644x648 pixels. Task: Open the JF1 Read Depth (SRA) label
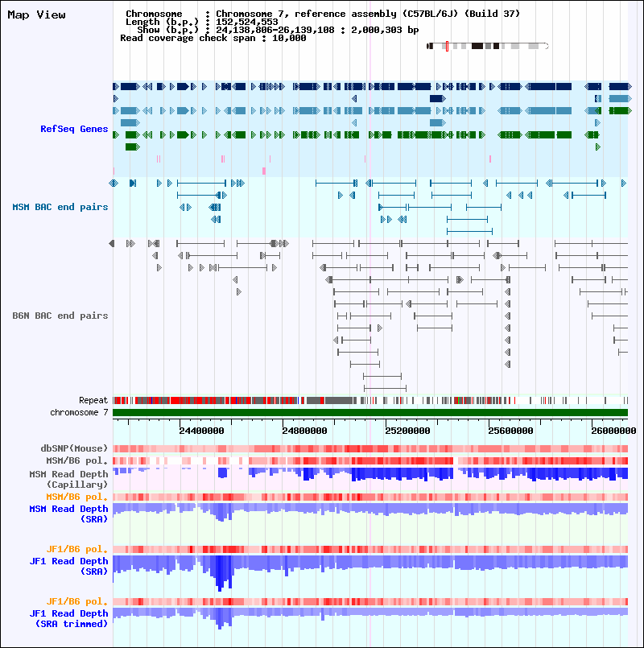(68, 566)
